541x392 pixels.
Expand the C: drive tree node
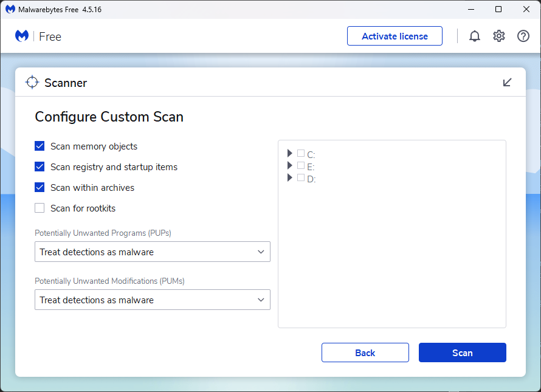coord(290,154)
